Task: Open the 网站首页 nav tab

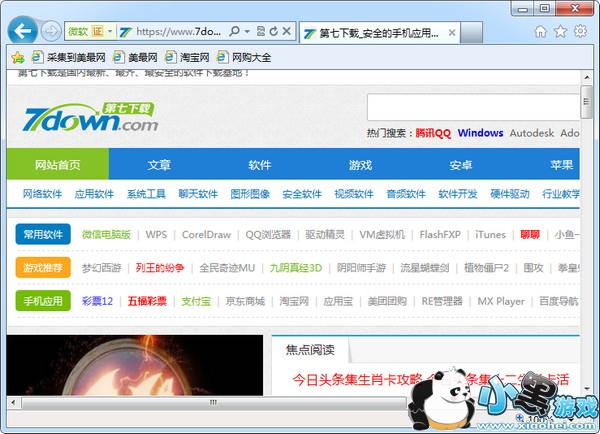Action: 58,165
